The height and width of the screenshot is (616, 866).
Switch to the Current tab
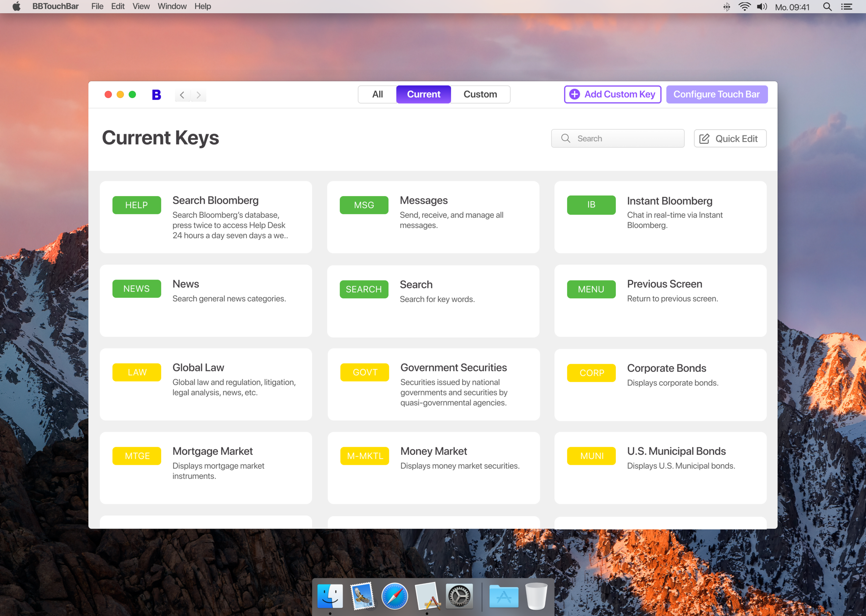pos(424,95)
